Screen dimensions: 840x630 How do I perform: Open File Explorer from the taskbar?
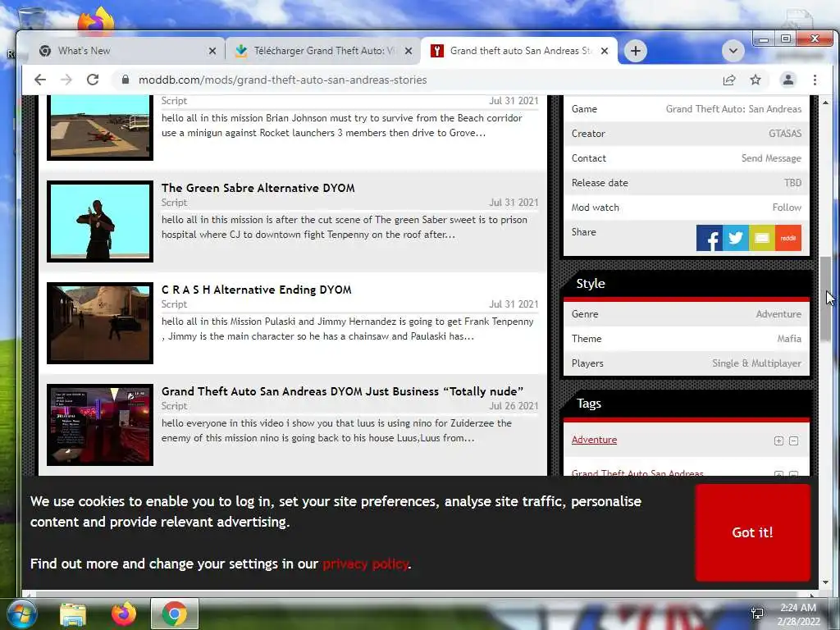(73, 614)
